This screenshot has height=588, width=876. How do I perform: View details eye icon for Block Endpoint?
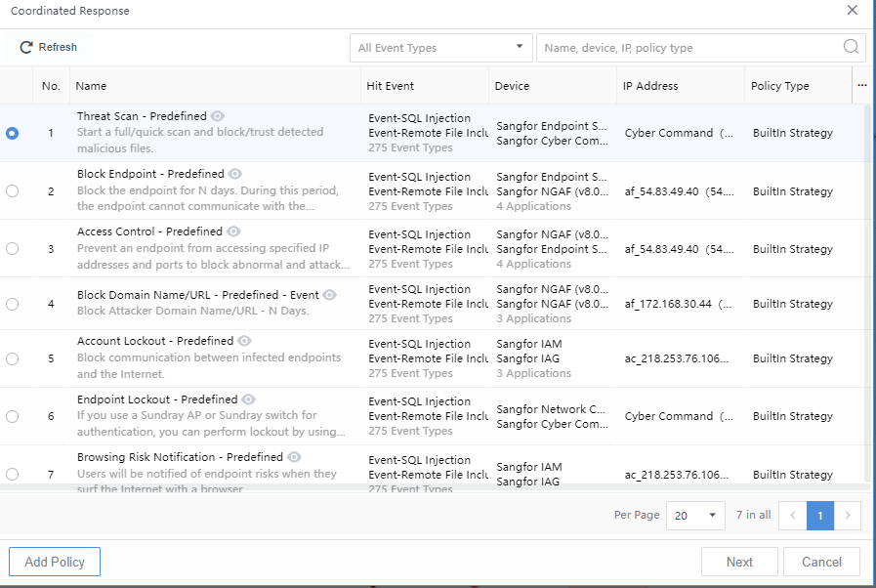(234, 174)
